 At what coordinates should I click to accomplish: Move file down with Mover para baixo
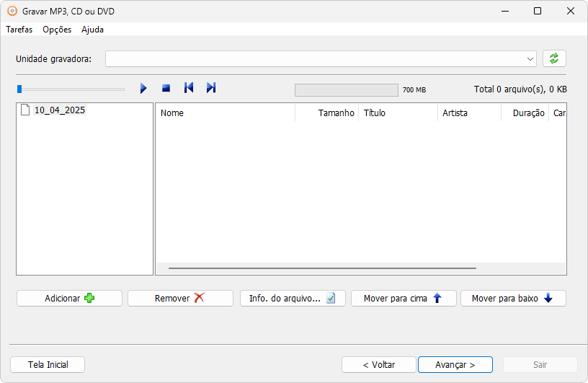(x=513, y=298)
